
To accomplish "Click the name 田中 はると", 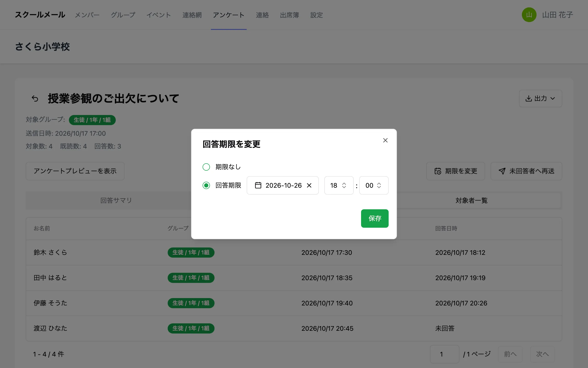I will tap(50, 278).
